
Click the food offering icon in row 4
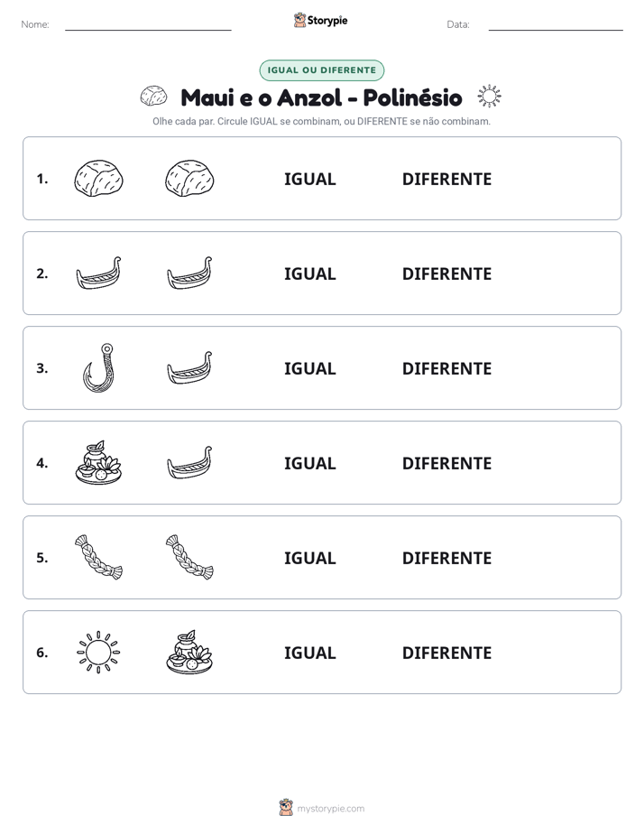(x=99, y=463)
